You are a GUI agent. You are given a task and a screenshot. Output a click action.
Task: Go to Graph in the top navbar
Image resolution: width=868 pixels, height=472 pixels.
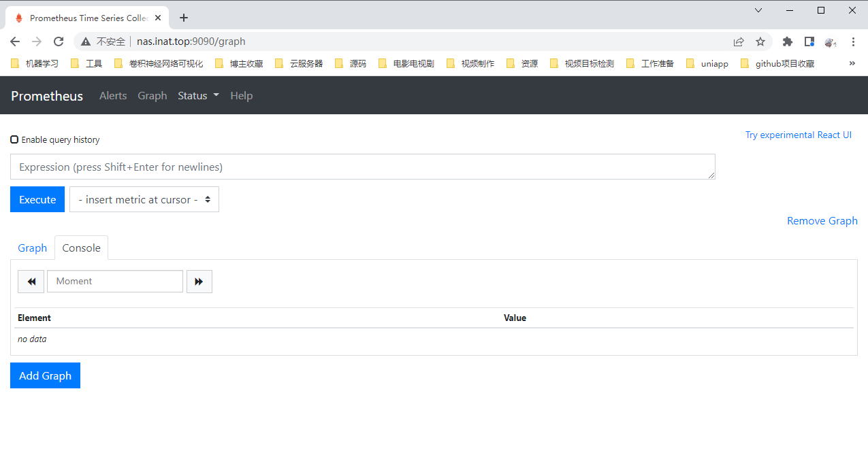pos(152,96)
